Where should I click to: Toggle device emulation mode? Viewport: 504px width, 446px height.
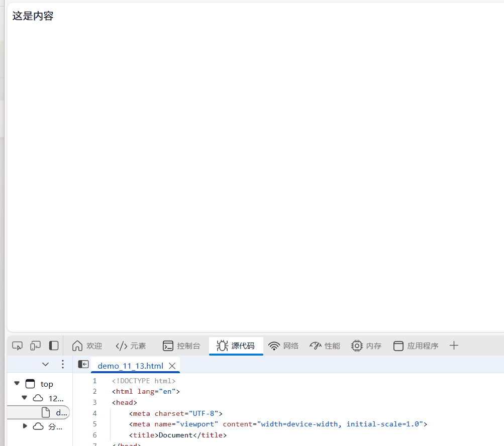point(35,346)
